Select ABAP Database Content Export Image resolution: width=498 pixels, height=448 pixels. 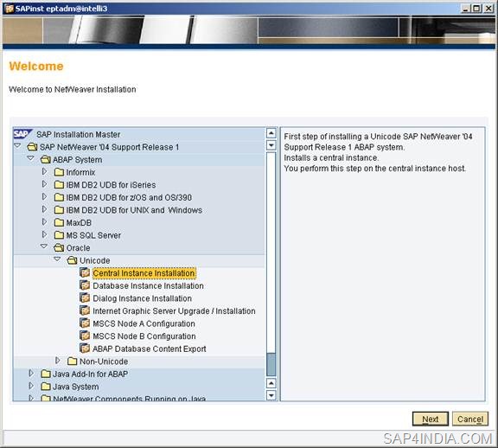150,349
